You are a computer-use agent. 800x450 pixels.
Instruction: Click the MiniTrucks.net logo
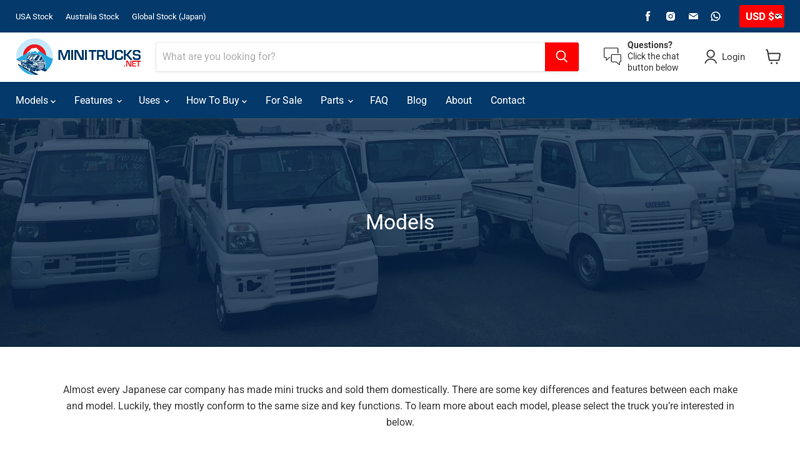(78, 57)
